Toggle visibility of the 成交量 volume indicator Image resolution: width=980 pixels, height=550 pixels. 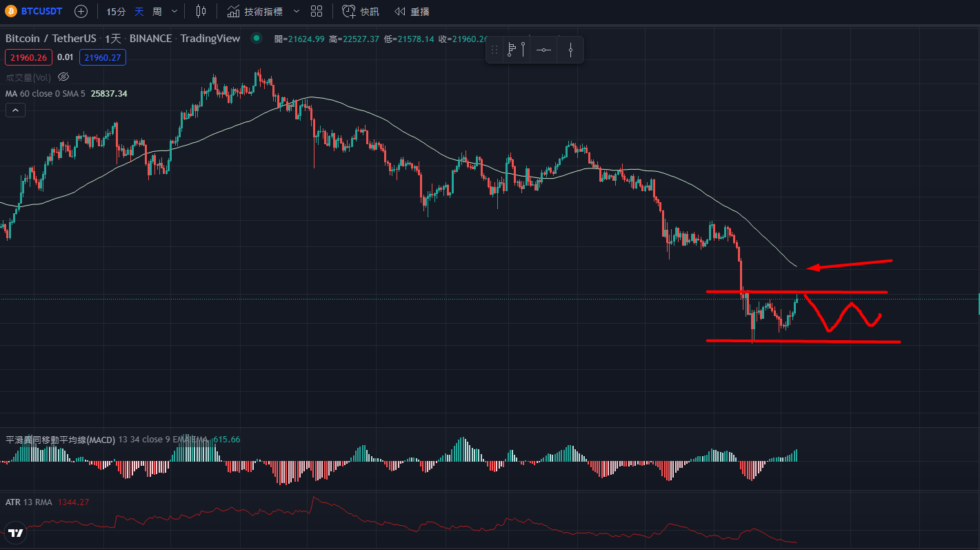click(63, 77)
